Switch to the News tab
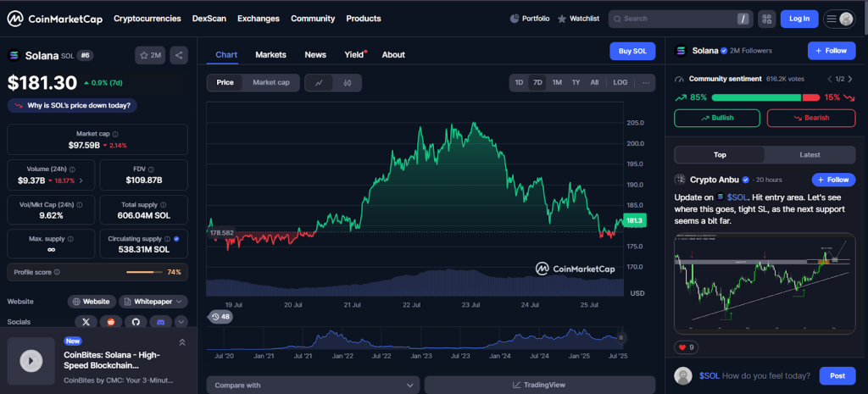This screenshot has width=868, height=394. (x=315, y=55)
